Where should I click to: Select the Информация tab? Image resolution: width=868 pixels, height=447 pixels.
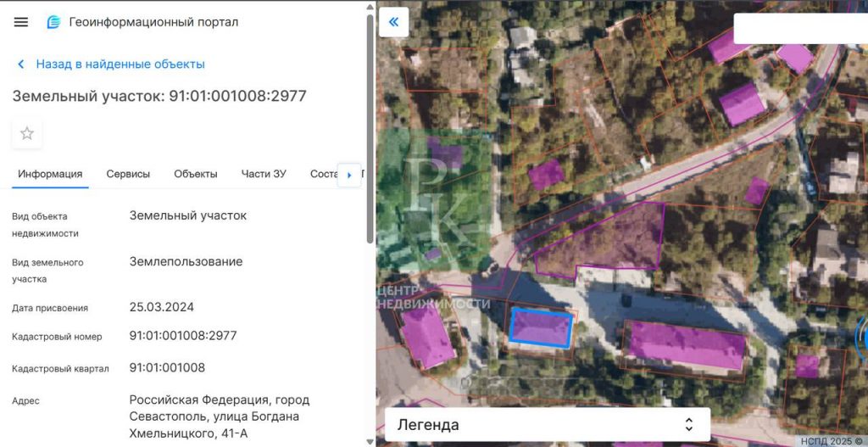(x=50, y=174)
